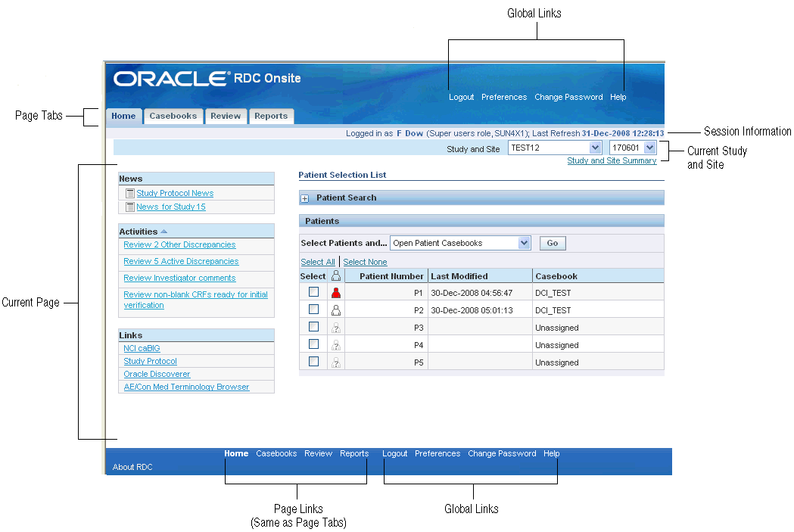Click document icon beside News for Study 15
The image size is (794, 532).
pyautogui.click(x=130, y=207)
